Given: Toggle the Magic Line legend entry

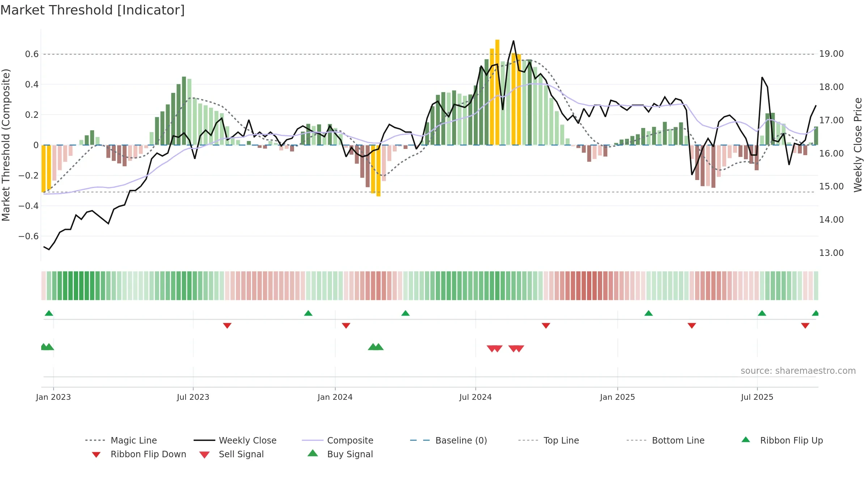Looking at the screenshot, I should pos(121,440).
